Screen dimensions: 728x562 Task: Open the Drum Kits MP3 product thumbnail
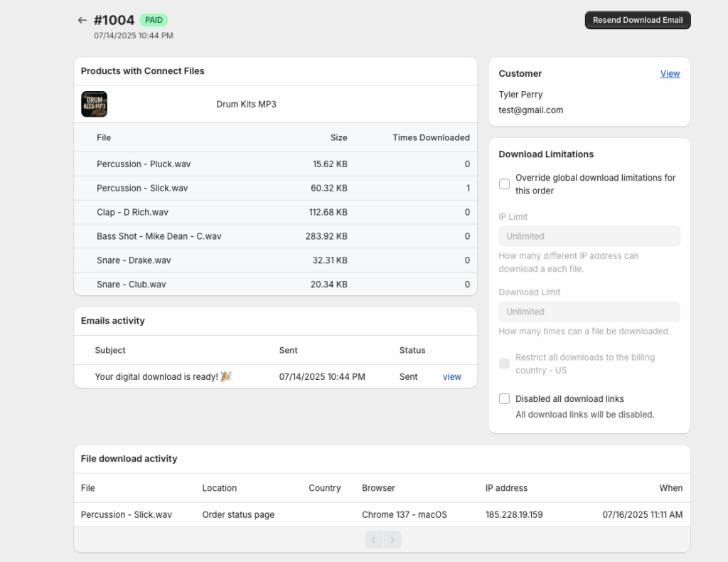point(95,104)
